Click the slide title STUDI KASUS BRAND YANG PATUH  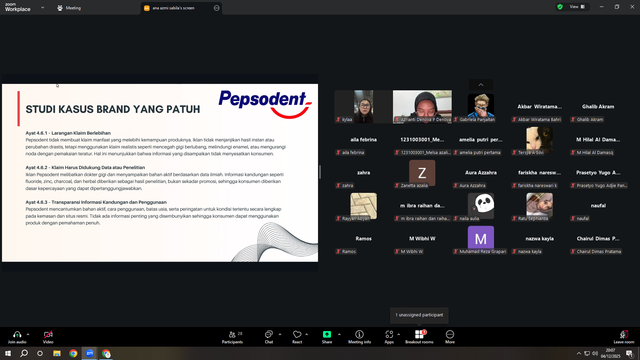click(x=113, y=109)
